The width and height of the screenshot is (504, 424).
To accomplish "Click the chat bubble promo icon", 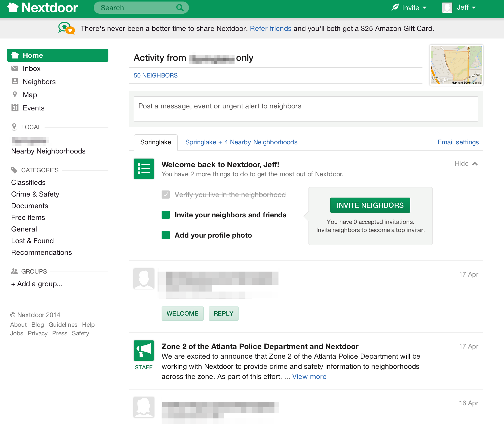I will 67,28.
